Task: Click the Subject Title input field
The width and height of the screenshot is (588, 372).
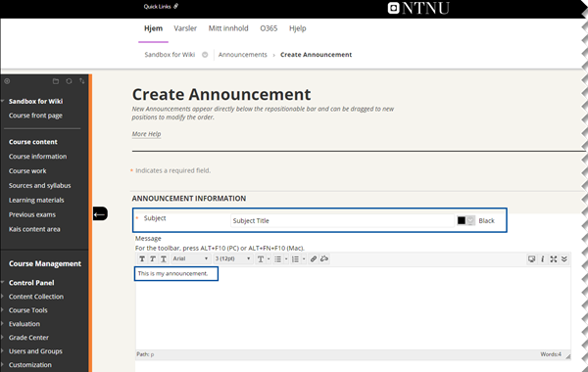Action: click(x=342, y=220)
